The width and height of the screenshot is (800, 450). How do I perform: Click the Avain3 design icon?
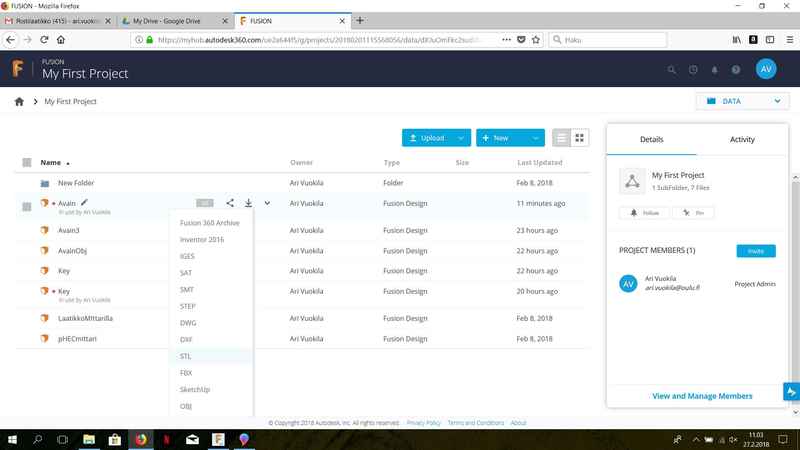[x=45, y=230]
